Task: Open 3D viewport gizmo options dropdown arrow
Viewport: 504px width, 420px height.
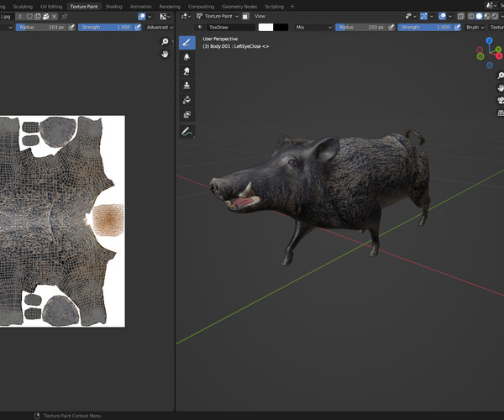Action: [x=432, y=16]
